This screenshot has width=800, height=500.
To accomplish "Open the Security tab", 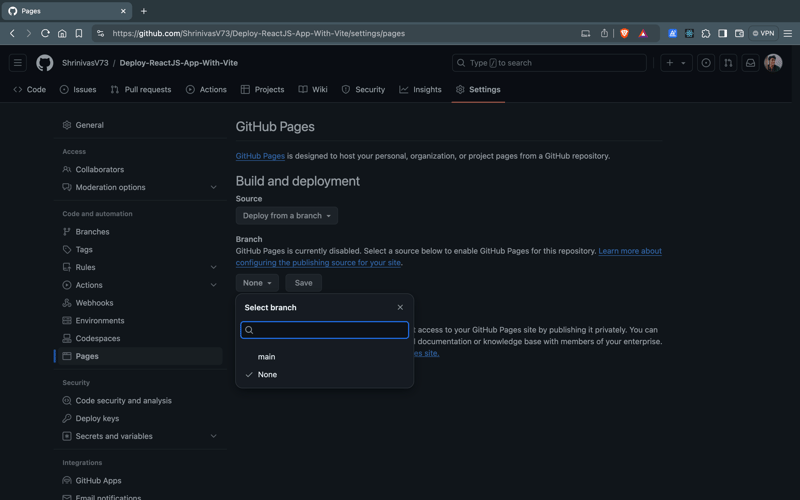I will [x=363, y=89].
